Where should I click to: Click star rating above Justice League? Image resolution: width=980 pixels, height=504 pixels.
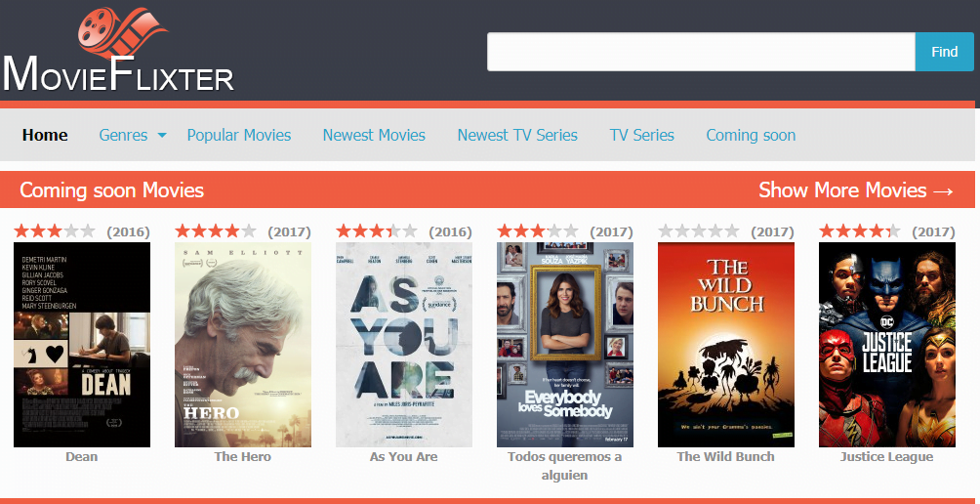pyautogui.click(x=860, y=231)
